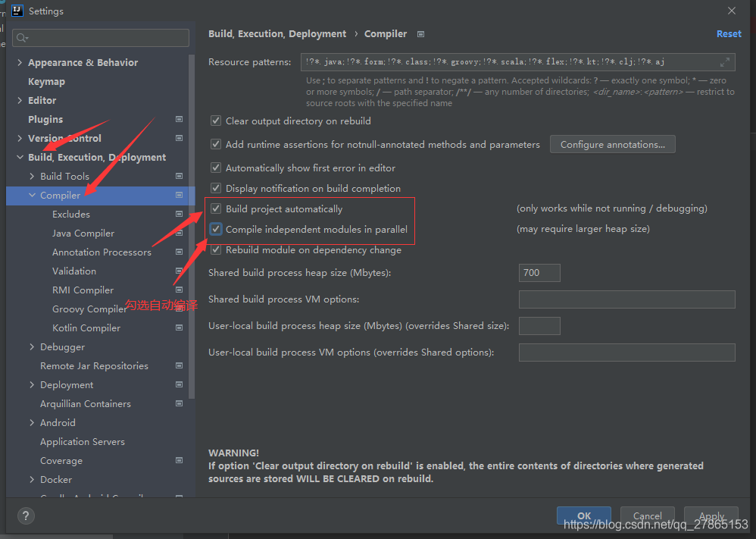Expand the Debugger node
Viewport: 756px width, 539px height.
(32, 347)
